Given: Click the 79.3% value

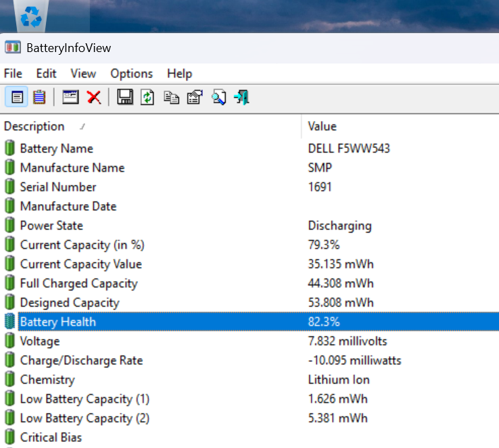Looking at the screenshot, I should pos(324,245).
